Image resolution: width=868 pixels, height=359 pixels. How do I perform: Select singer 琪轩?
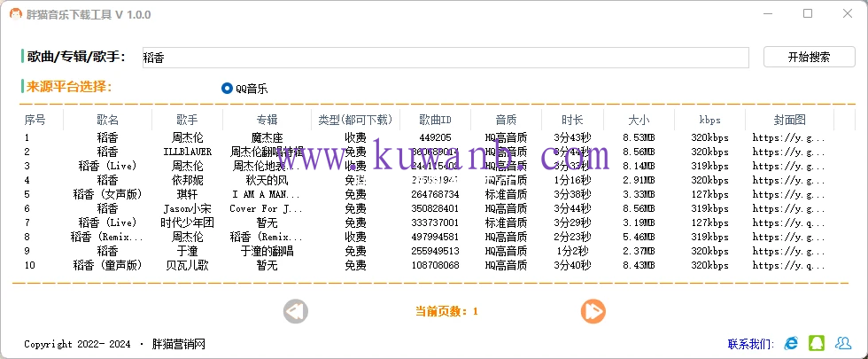187,194
